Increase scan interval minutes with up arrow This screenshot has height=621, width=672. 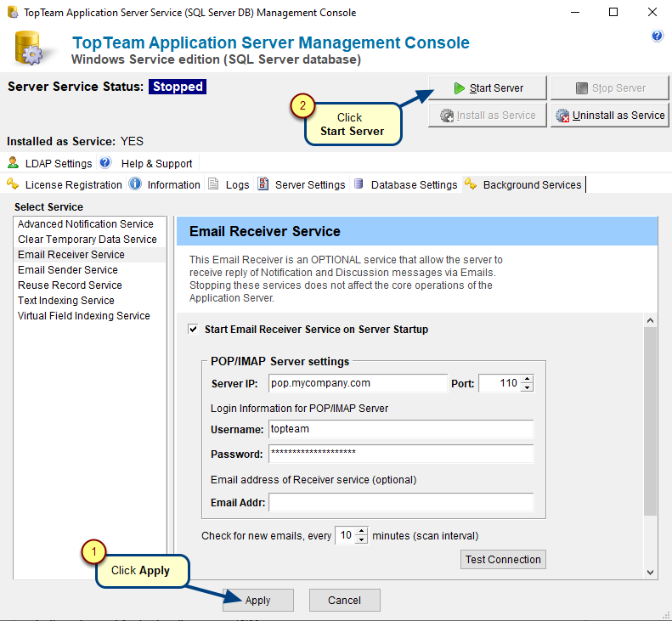click(x=362, y=532)
